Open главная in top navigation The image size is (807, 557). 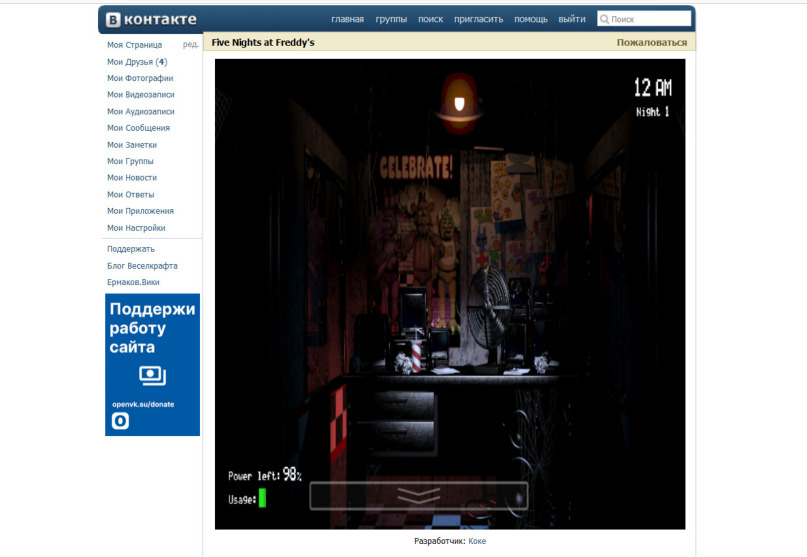tap(347, 19)
